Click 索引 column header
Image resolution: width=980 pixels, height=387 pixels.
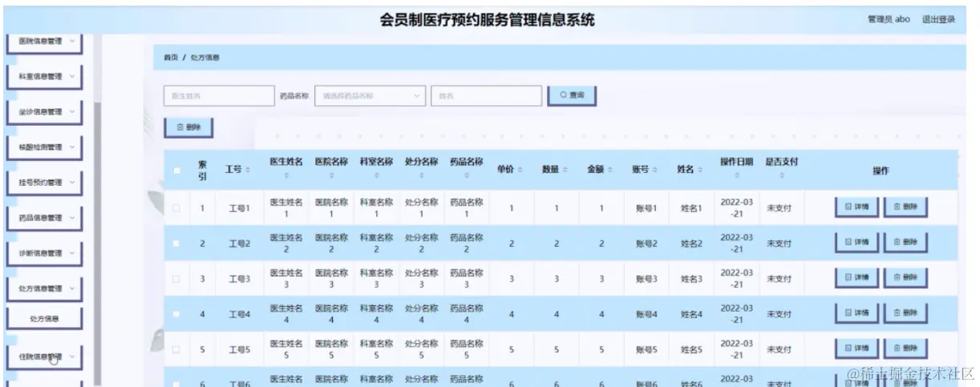pos(203,171)
